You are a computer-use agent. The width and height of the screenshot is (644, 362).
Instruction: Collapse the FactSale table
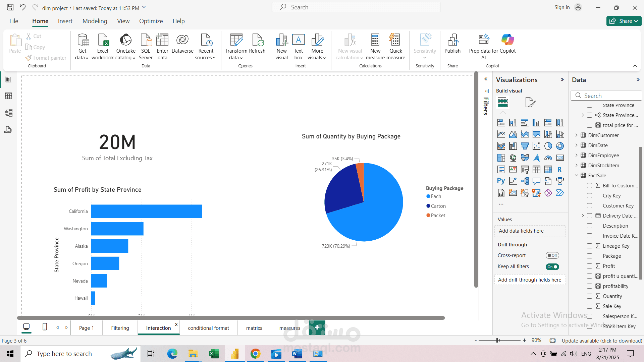[577, 176]
